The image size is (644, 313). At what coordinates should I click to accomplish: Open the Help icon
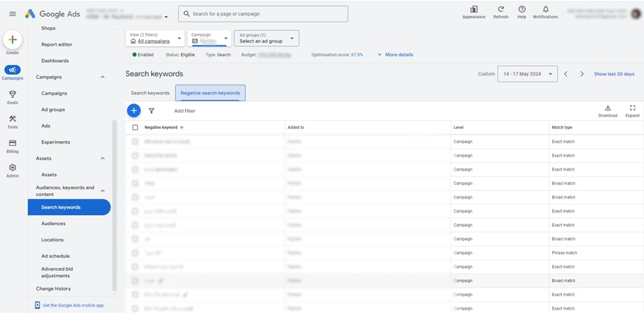tap(521, 9)
